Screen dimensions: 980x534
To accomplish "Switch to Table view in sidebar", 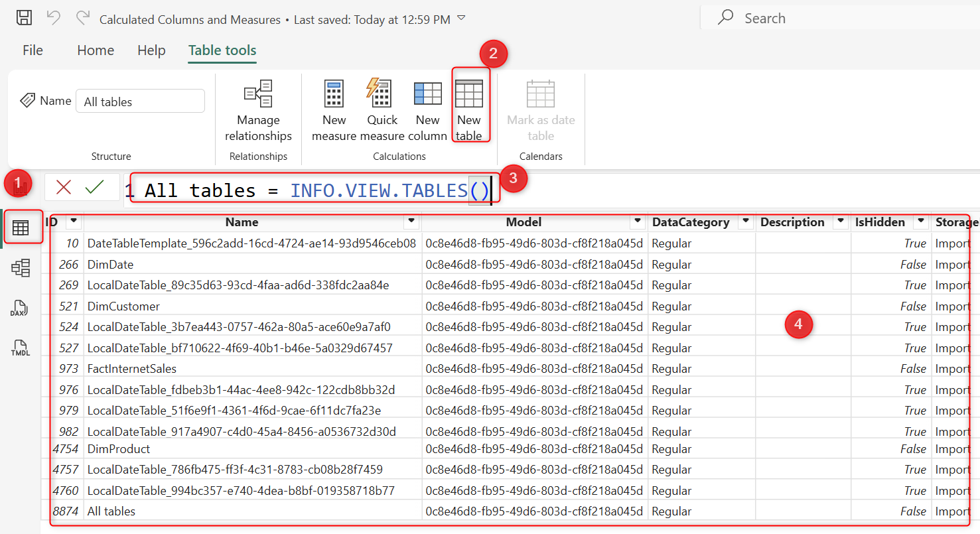I will (x=21, y=228).
